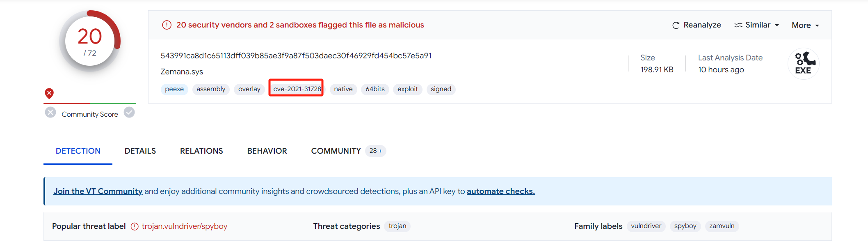
Task: Click the popular threat label warning icon
Action: pyautogui.click(x=135, y=226)
